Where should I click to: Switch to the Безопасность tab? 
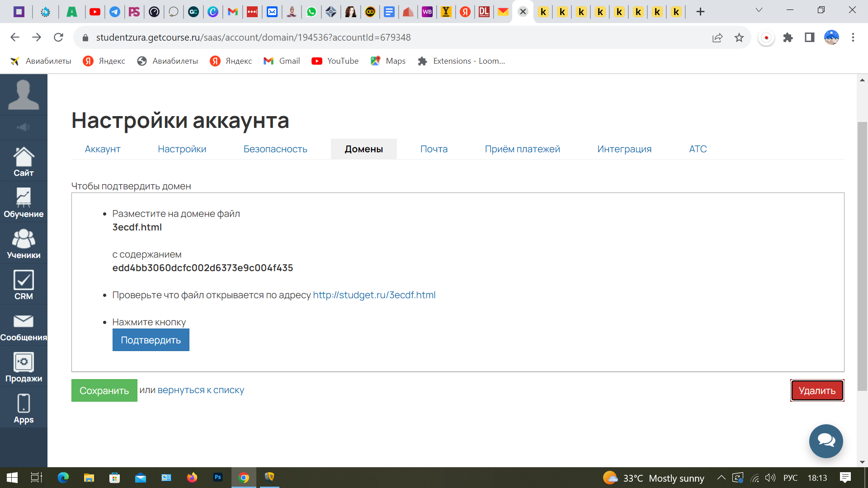275,149
